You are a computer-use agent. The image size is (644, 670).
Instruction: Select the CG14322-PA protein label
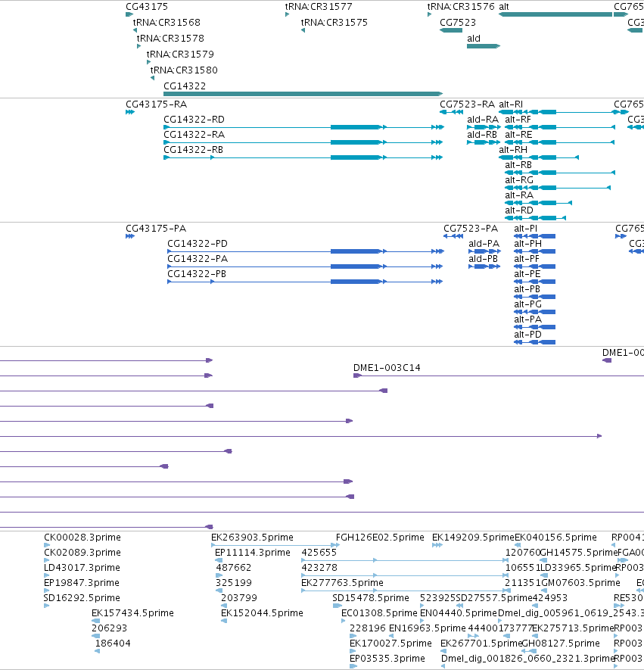tap(198, 258)
